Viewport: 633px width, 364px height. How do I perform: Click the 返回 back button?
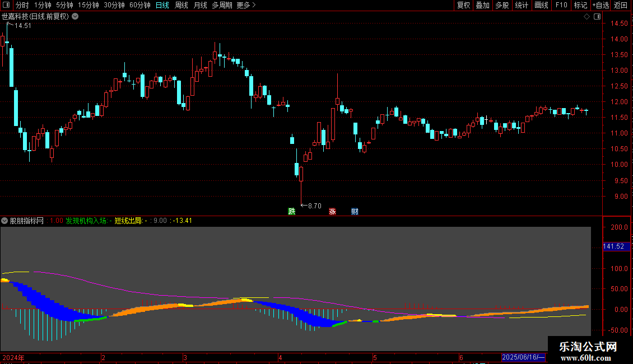pyautogui.click(x=621, y=5)
